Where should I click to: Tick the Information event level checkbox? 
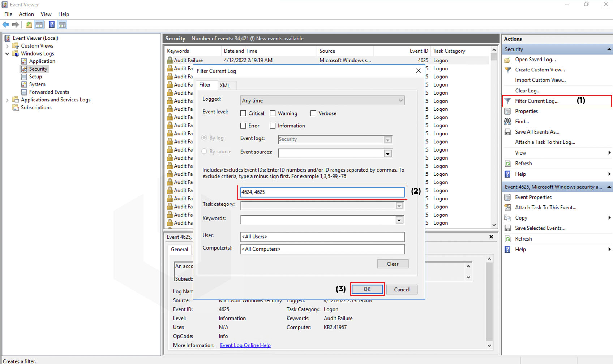273,126
